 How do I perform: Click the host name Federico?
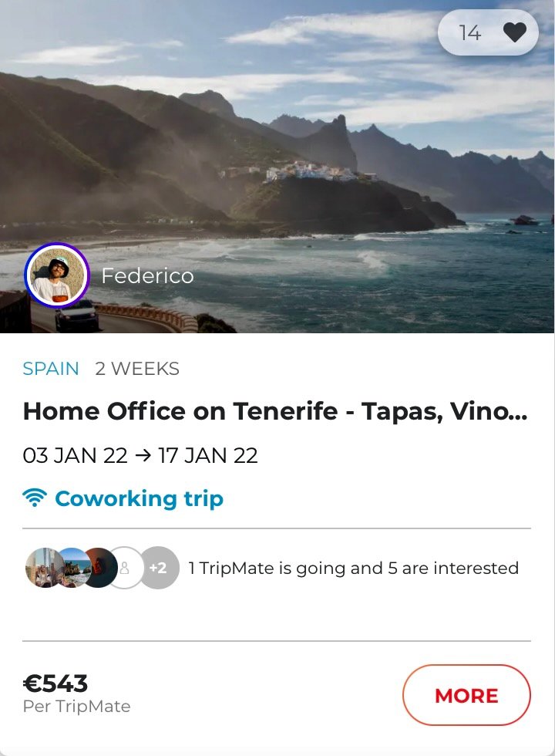pos(147,275)
